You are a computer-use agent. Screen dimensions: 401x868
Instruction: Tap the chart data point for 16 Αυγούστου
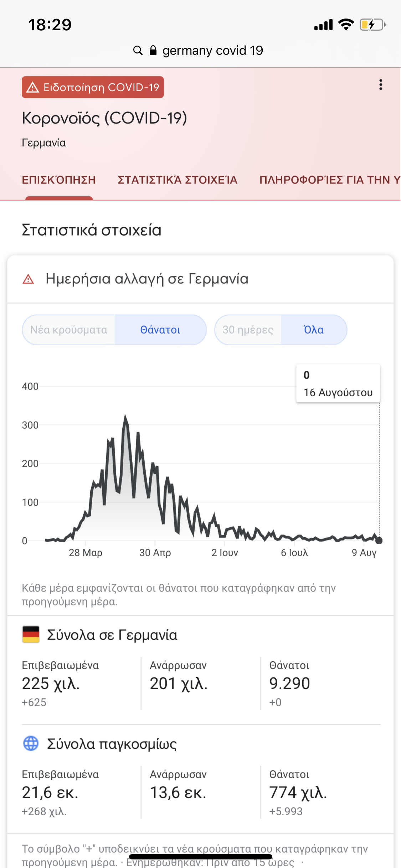(x=379, y=541)
